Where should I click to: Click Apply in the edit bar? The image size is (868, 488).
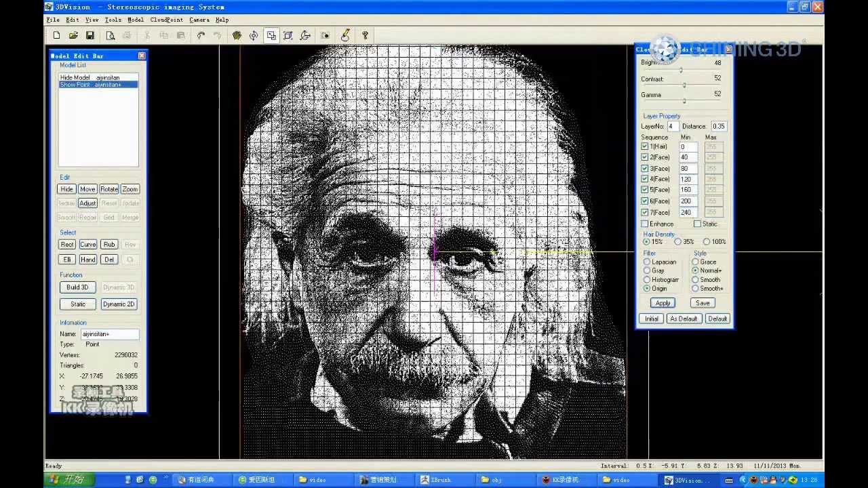tap(663, 303)
